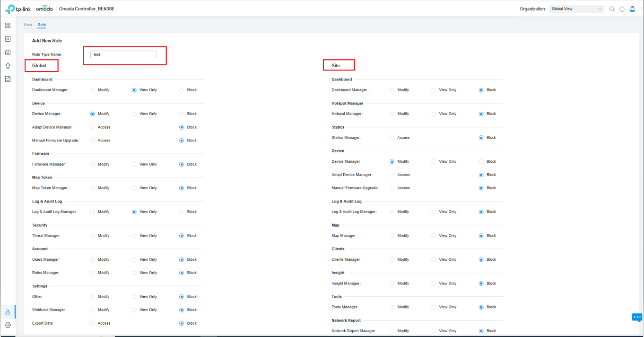Click the Site section heading
The image size is (644, 337).
pyautogui.click(x=336, y=65)
